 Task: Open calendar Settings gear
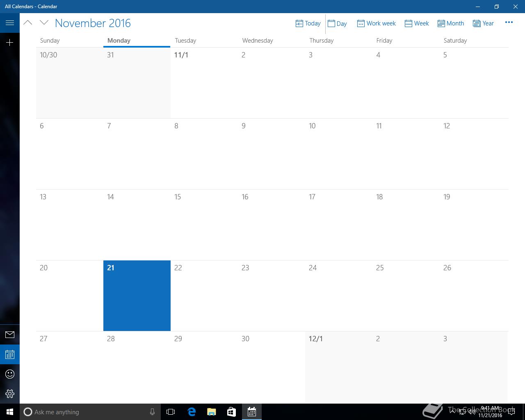pos(10,394)
